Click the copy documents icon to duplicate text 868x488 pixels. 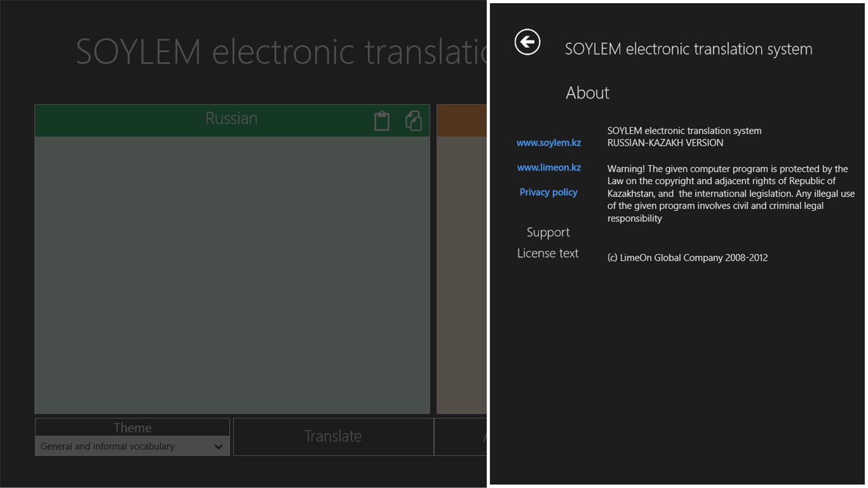[413, 120]
